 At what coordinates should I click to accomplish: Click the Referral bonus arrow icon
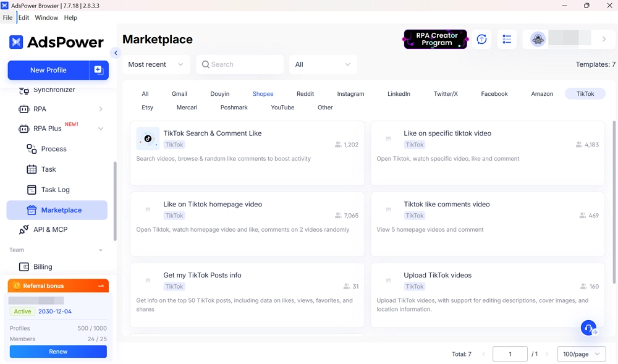click(x=101, y=286)
